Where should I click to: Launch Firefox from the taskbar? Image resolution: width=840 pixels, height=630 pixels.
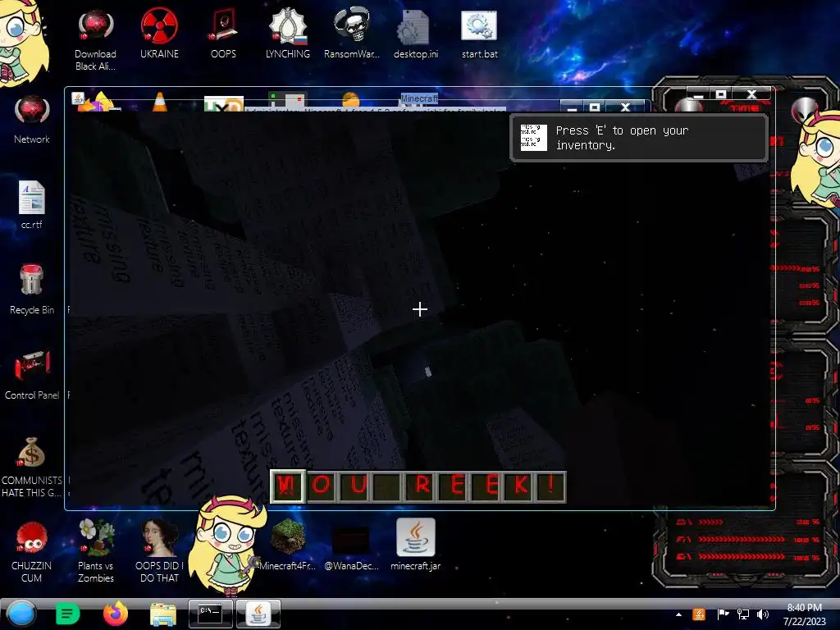click(x=115, y=614)
